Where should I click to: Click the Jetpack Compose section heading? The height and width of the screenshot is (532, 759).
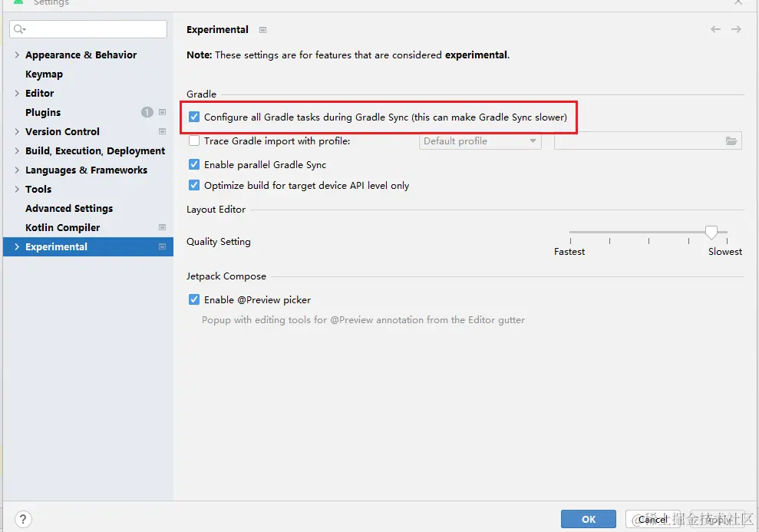(226, 276)
